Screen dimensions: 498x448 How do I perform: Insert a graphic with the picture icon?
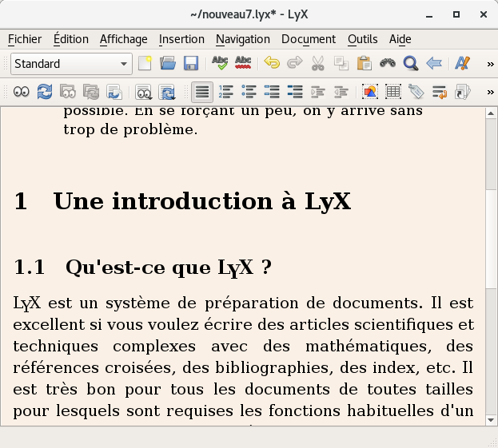[370, 92]
